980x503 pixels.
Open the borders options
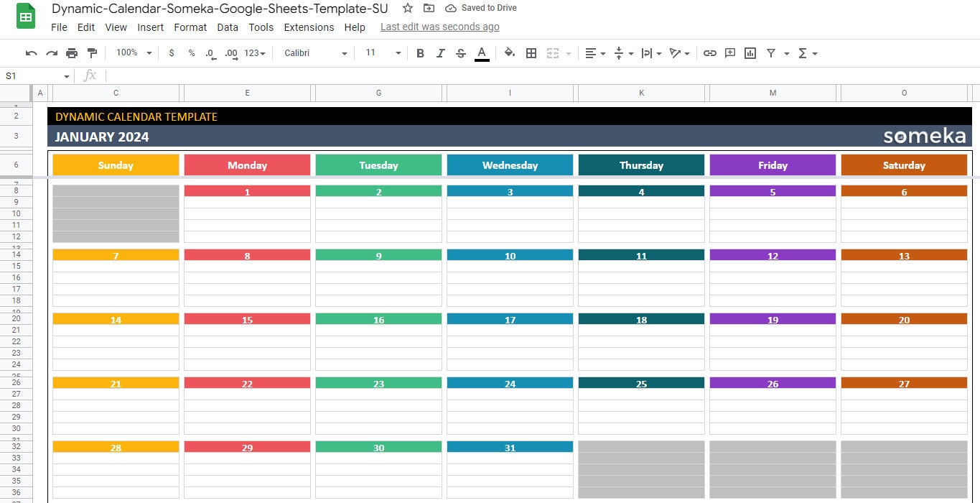pos(531,53)
